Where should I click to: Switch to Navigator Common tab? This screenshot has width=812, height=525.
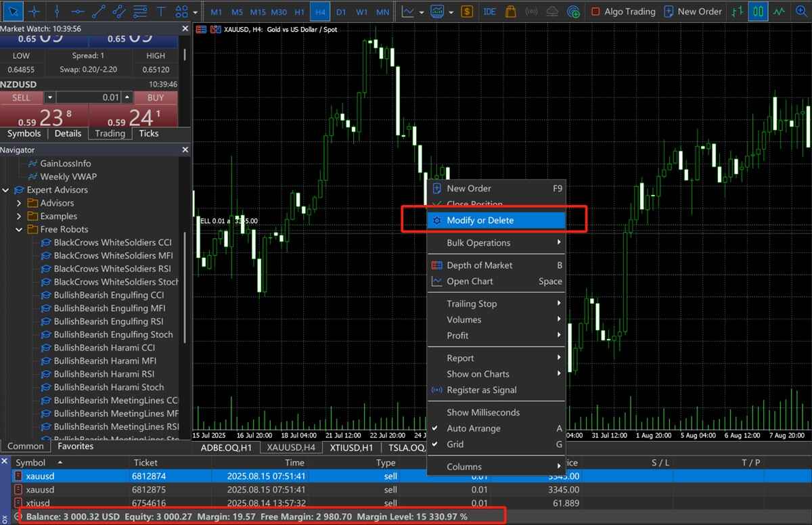tap(25, 447)
